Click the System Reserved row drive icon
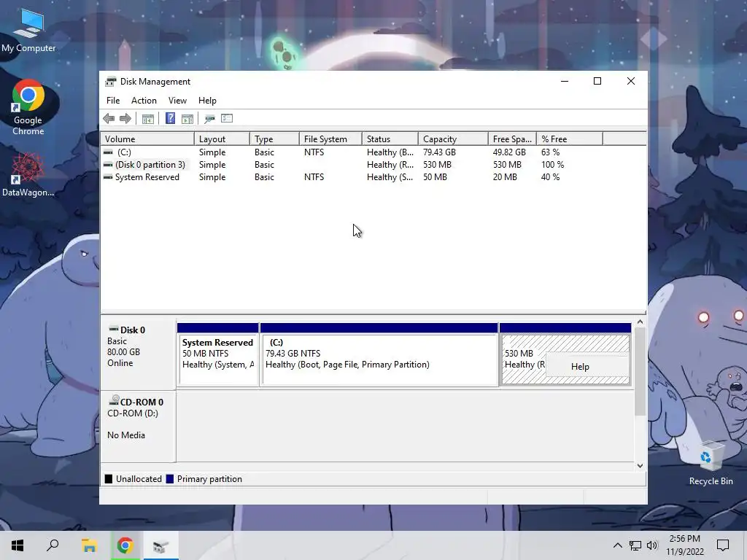The width and height of the screenshot is (747, 560). pos(108,177)
